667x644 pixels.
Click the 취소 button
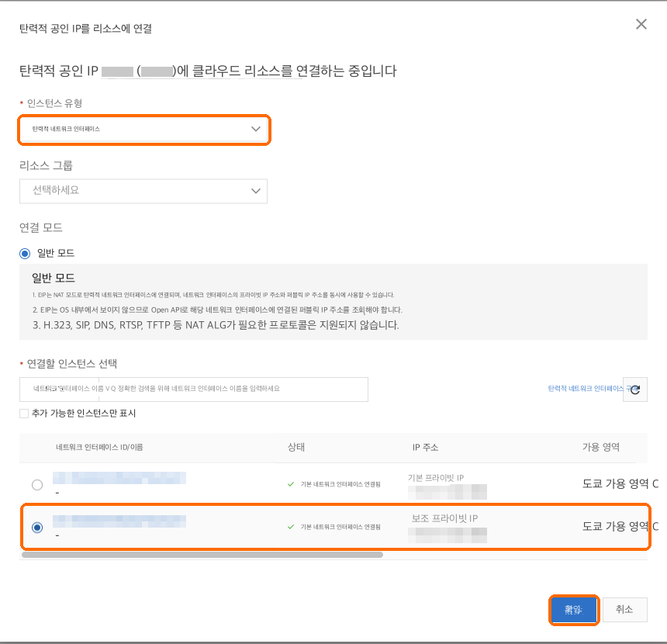(624, 610)
